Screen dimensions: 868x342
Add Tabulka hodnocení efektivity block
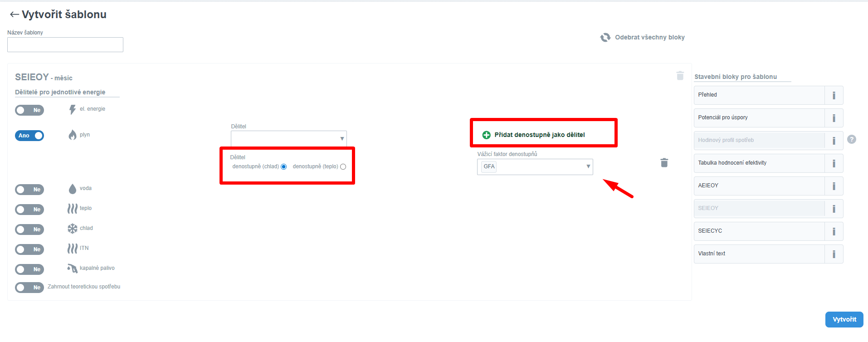click(759, 163)
